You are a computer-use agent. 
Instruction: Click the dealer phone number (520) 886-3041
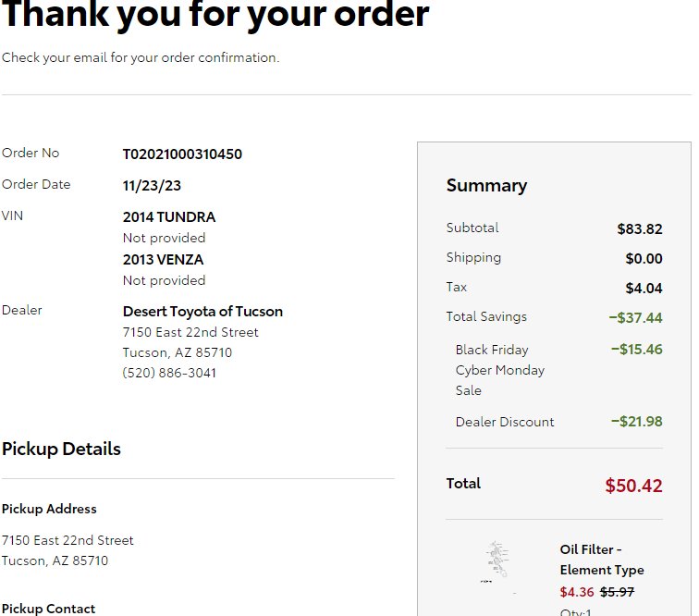pos(169,373)
